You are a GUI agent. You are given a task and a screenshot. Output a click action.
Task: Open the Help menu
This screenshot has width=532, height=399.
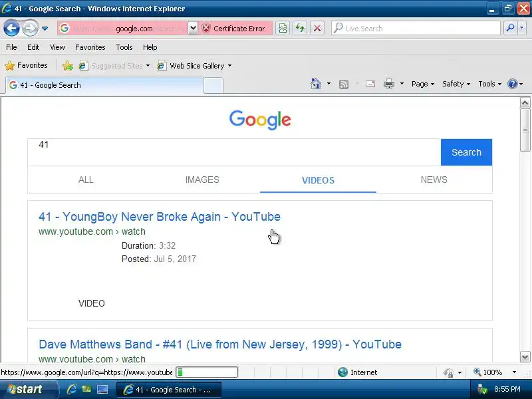point(150,47)
